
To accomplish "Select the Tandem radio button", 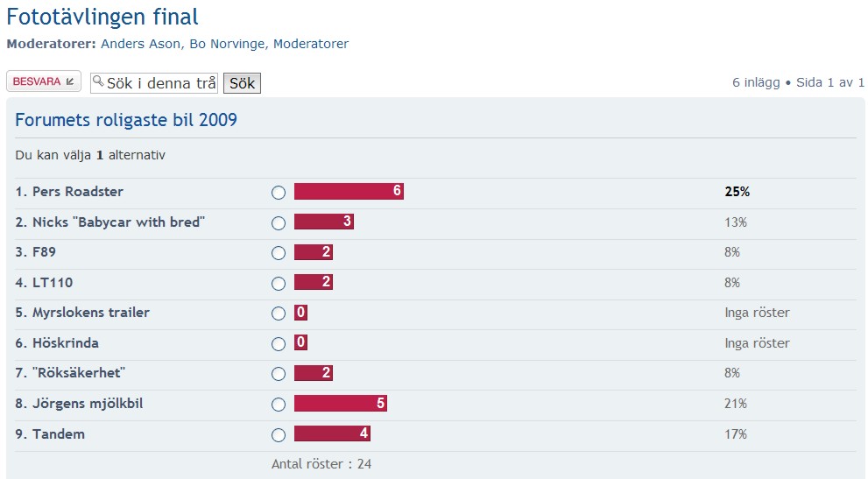I will coord(279,434).
